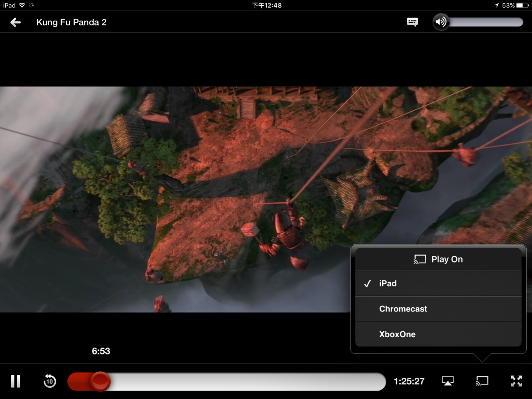Open the AirPlay output icon

point(448,381)
